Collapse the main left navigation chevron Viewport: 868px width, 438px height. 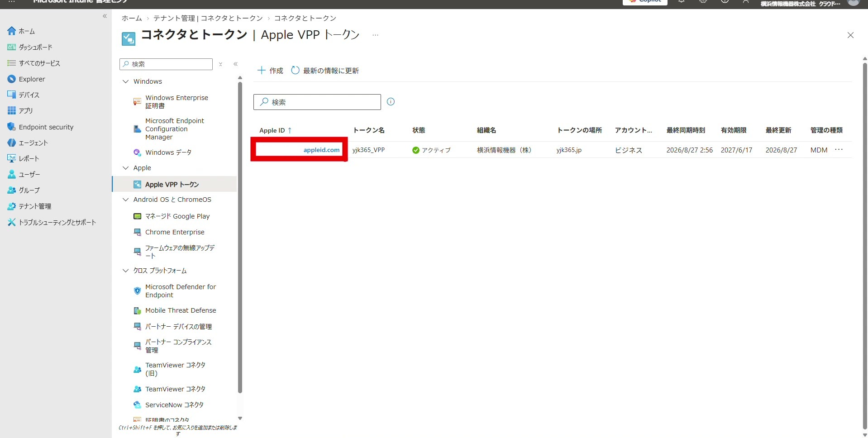click(105, 16)
